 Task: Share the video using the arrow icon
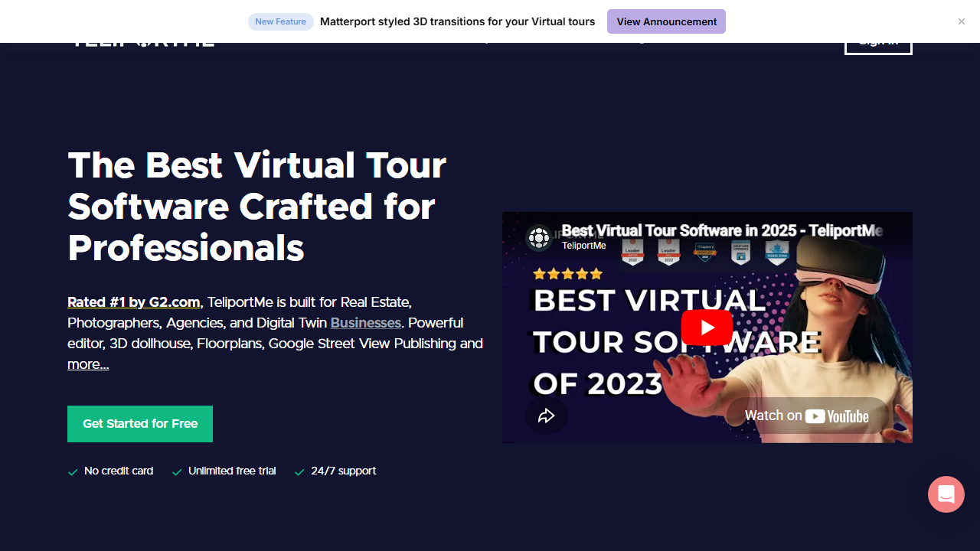coord(546,416)
